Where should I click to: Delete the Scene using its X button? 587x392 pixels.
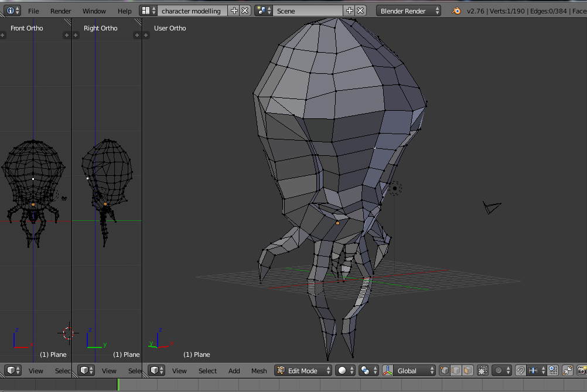tap(360, 11)
